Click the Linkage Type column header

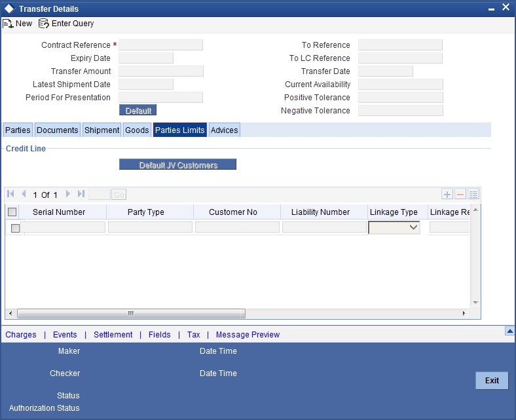pos(394,212)
